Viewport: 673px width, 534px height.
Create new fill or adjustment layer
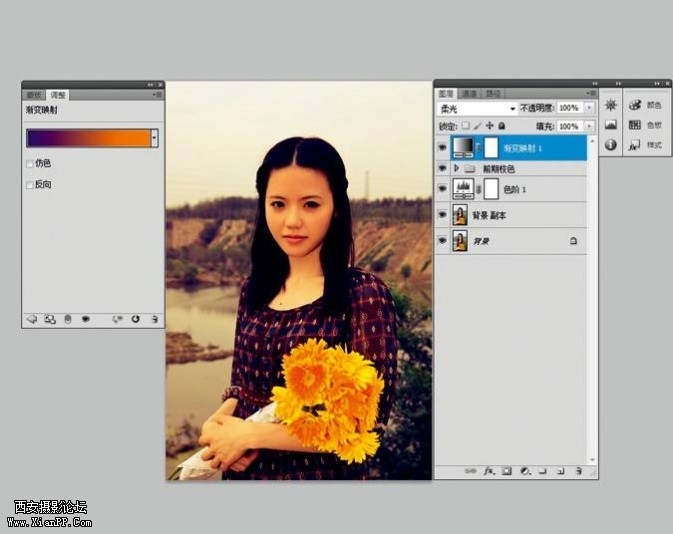coord(525,470)
